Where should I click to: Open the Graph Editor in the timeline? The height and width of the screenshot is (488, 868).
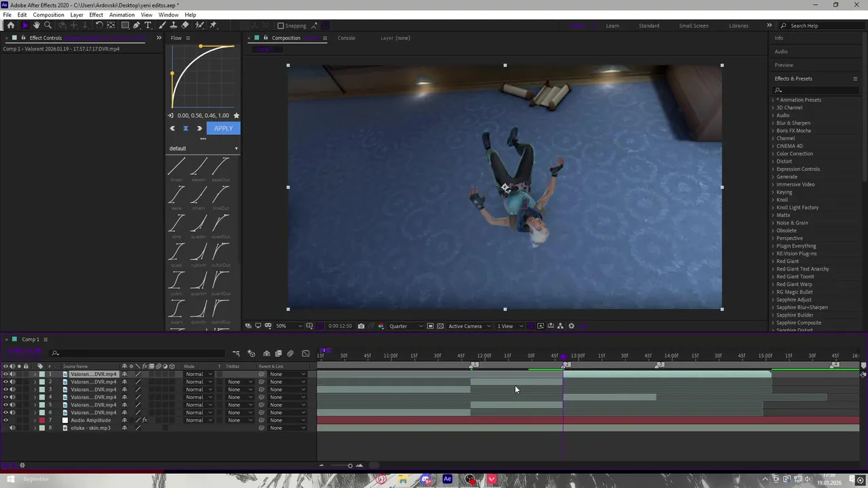[306, 354]
